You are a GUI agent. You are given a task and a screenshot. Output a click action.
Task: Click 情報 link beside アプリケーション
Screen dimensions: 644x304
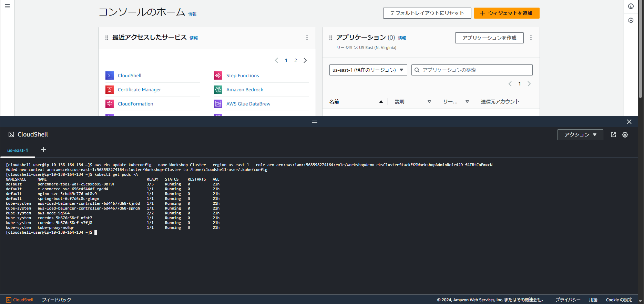pyautogui.click(x=402, y=38)
